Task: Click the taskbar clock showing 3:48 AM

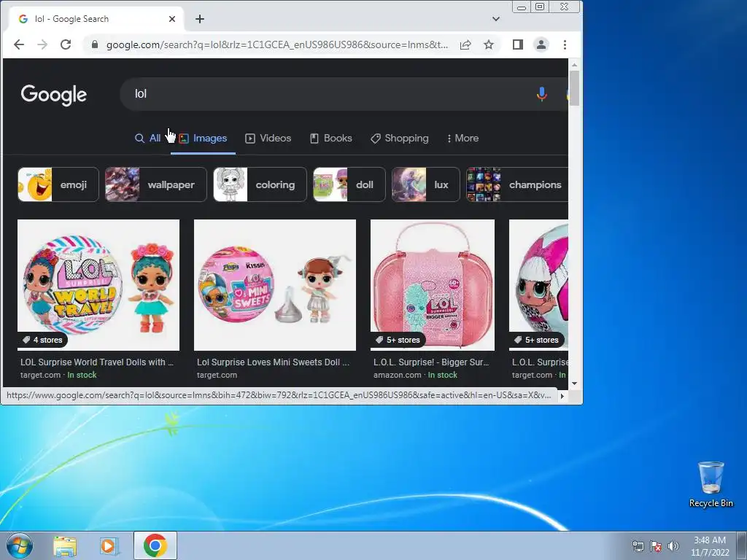Action: [x=710, y=546]
